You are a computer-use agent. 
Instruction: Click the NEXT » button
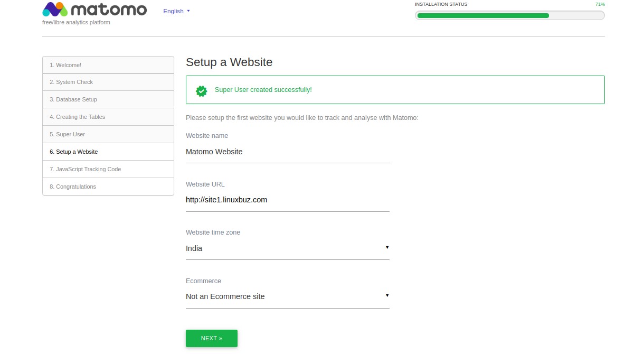[x=212, y=338]
